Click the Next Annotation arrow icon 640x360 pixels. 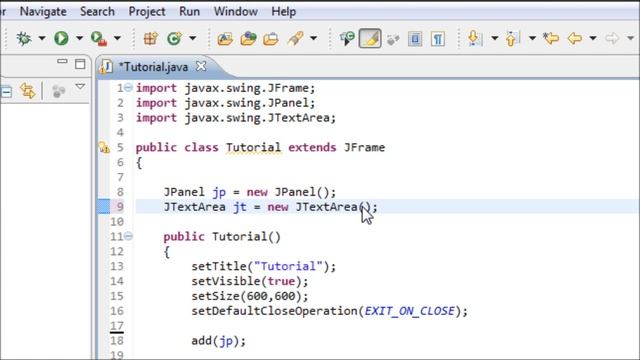pyautogui.click(x=475, y=38)
